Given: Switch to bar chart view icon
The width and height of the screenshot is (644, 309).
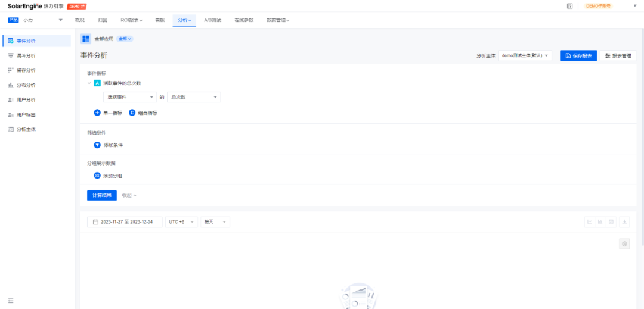Looking at the screenshot, I should coord(600,221).
